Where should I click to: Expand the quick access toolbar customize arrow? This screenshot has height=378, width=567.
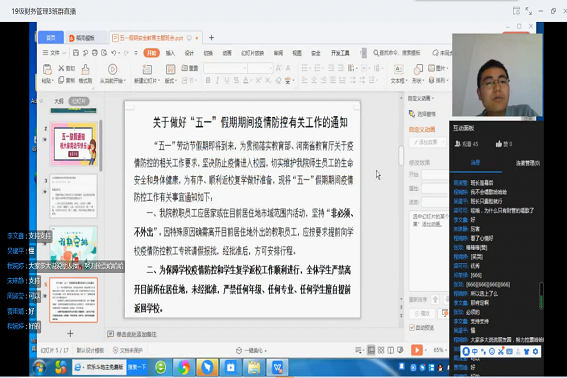[136, 53]
